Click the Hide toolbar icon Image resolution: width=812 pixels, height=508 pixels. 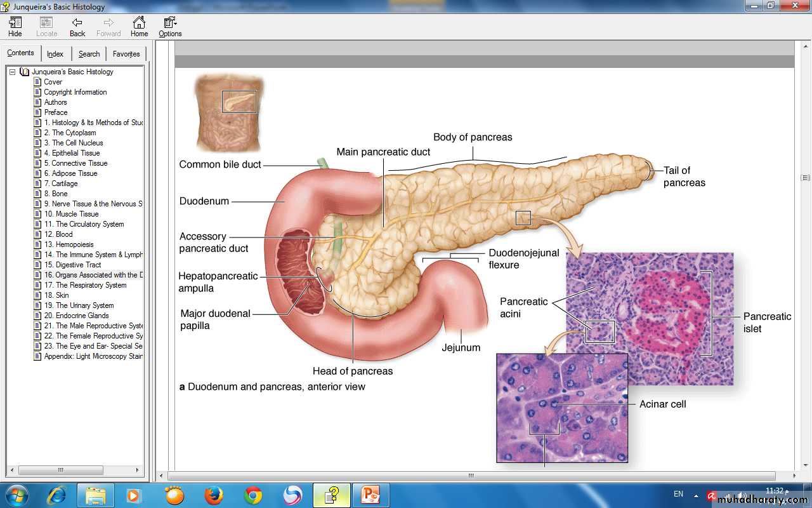tap(15, 27)
